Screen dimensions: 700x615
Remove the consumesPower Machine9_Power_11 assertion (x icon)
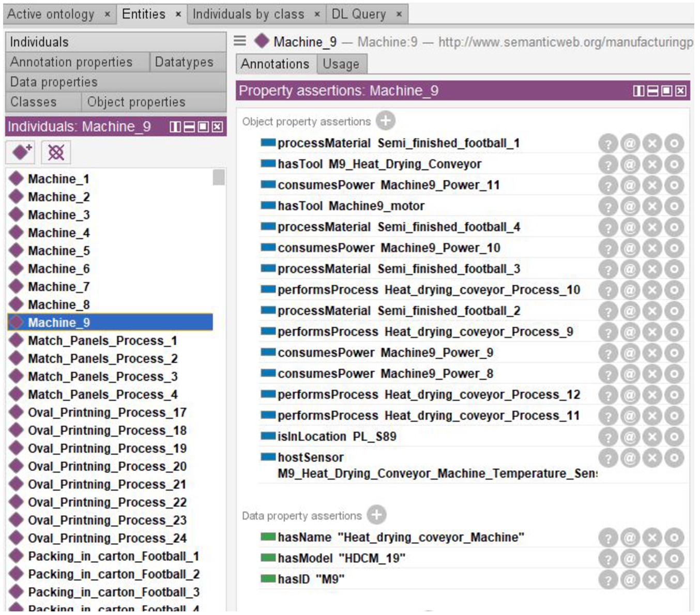pyautogui.click(x=652, y=185)
